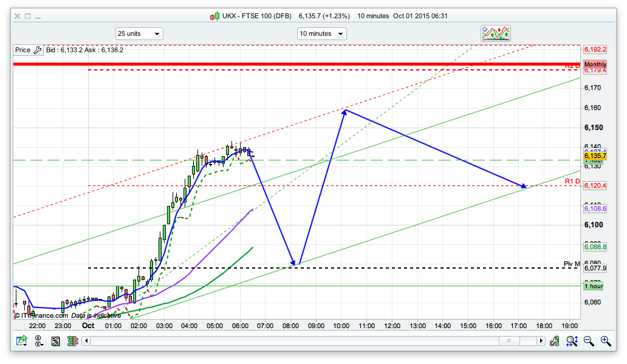Screen dimensions: 627x364
Task: Click the horizontal scrollbar left arrow
Action: coord(86,342)
